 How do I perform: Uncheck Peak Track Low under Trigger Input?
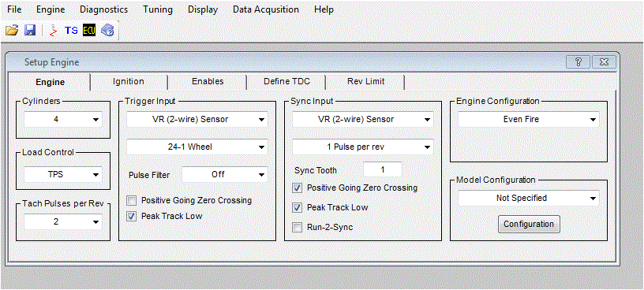pyautogui.click(x=132, y=216)
